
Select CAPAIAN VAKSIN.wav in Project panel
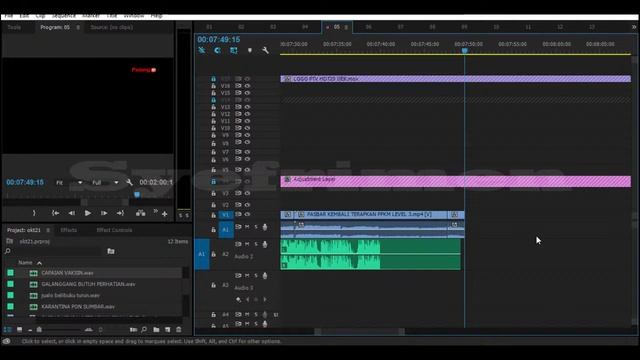coord(67,273)
